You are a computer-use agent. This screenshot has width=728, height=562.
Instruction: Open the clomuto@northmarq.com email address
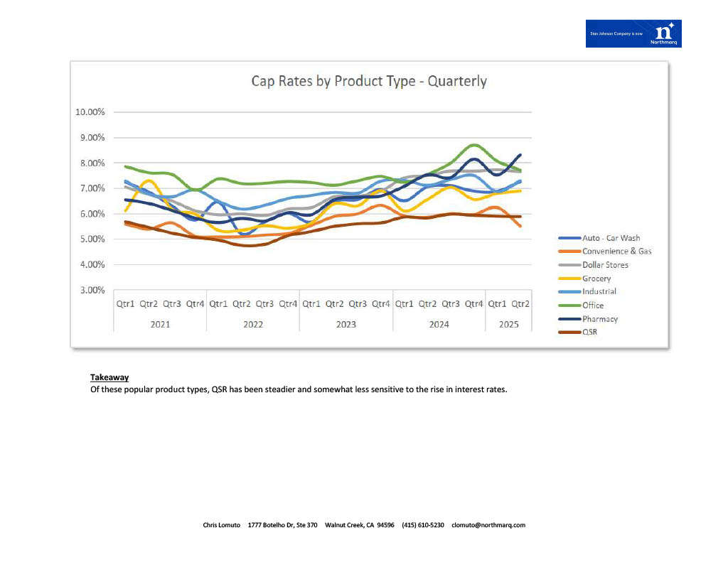(x=488, y=525)
